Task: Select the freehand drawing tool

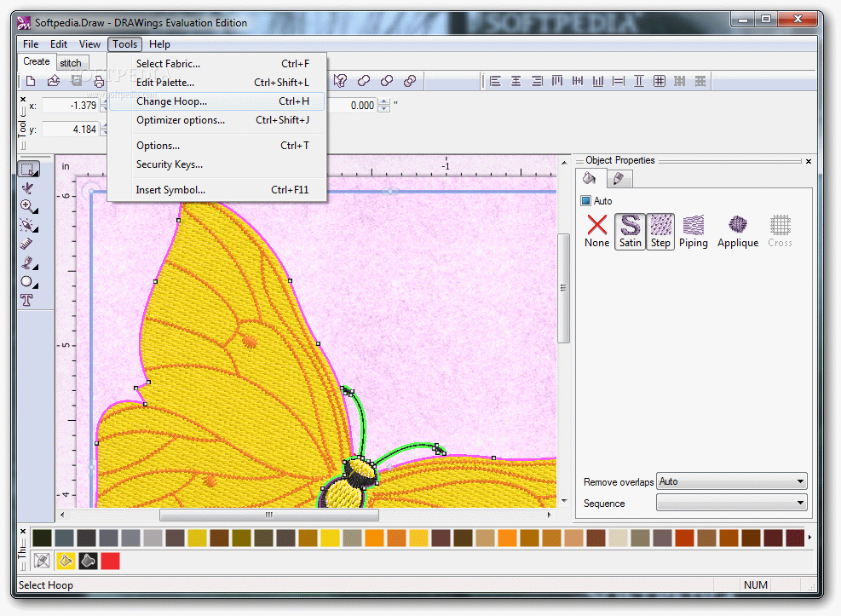Action: pyautogui.click(x=27, y=262)
